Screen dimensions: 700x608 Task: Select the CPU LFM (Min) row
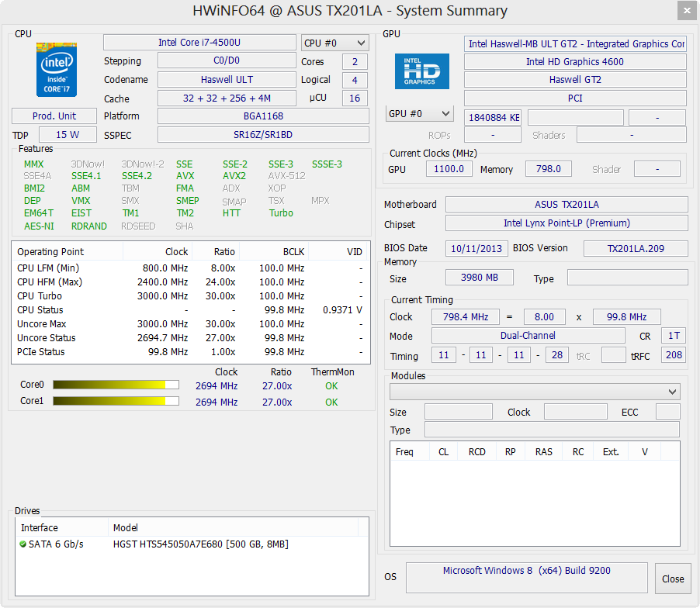pyautogui.click(x=191, y=268)
